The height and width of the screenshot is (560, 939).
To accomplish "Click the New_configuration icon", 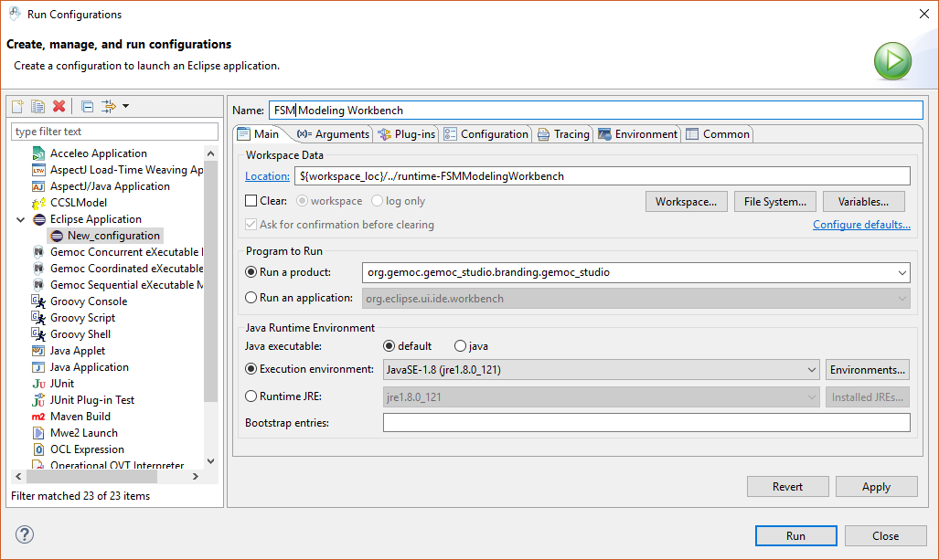I will point(57,236).
